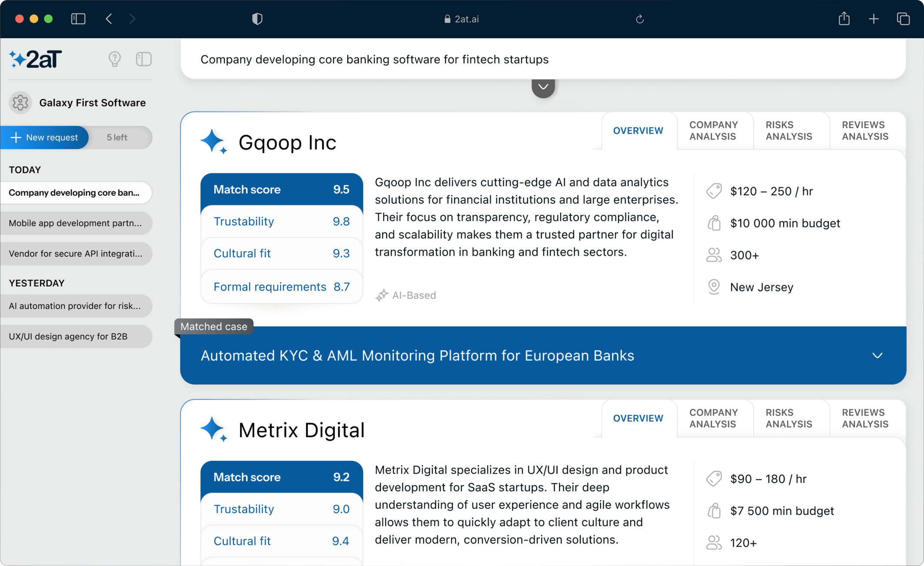This screenshot has height=566, width=924.
Task: Click the lightbulb help icon in sidebar
Action: (114, 59)
